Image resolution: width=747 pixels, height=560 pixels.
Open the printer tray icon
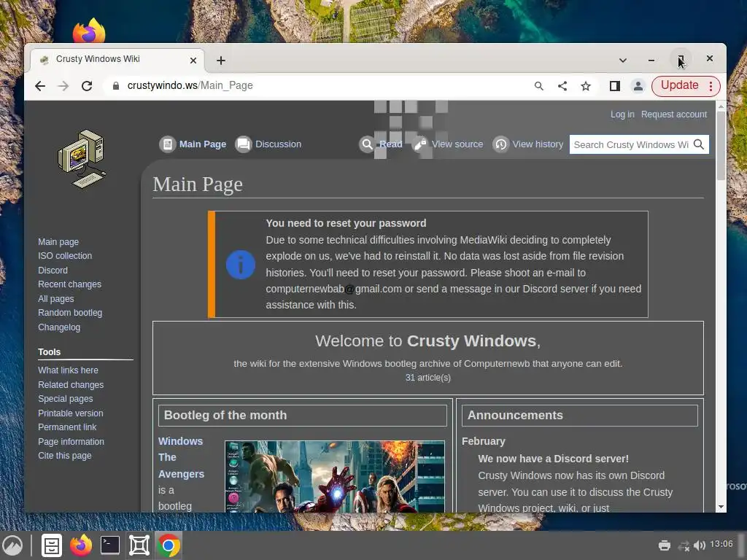point(664,545)
